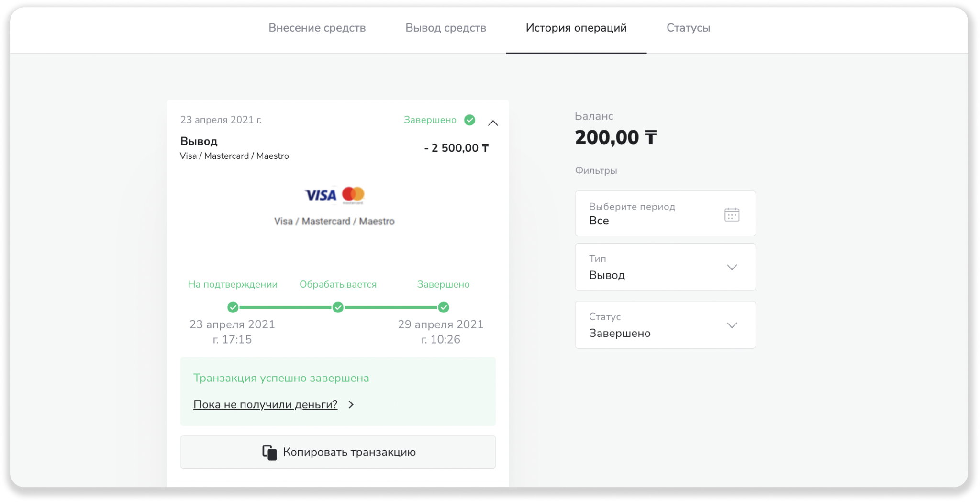980x502 pixels.
Task: Expand the Тип dropdown
Action: click(732, 267)
